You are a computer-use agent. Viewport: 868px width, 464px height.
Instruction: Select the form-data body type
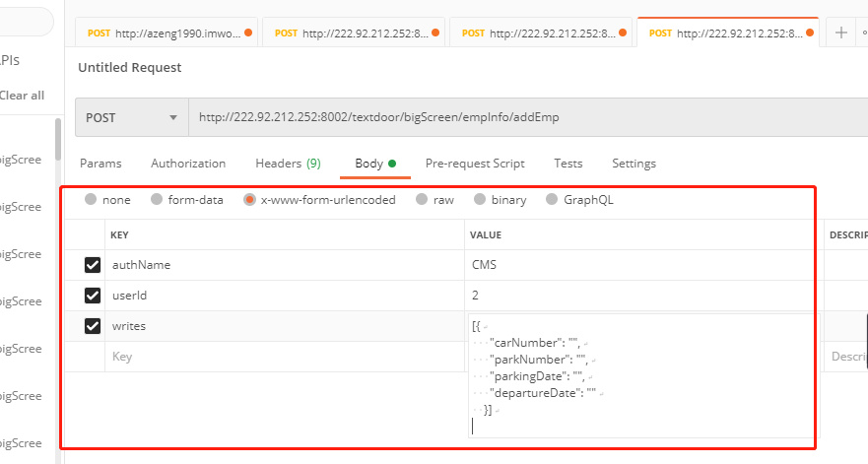tap(157, 199)
